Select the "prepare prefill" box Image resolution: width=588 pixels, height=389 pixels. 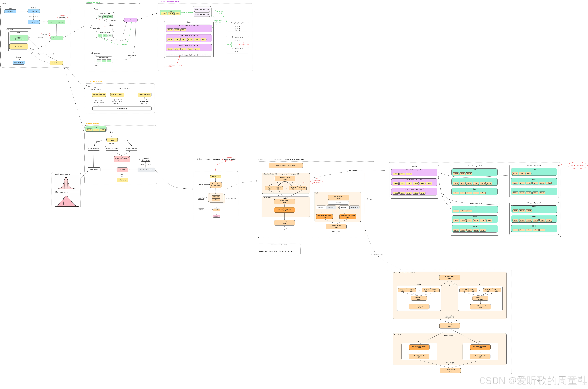click(112, 148)
